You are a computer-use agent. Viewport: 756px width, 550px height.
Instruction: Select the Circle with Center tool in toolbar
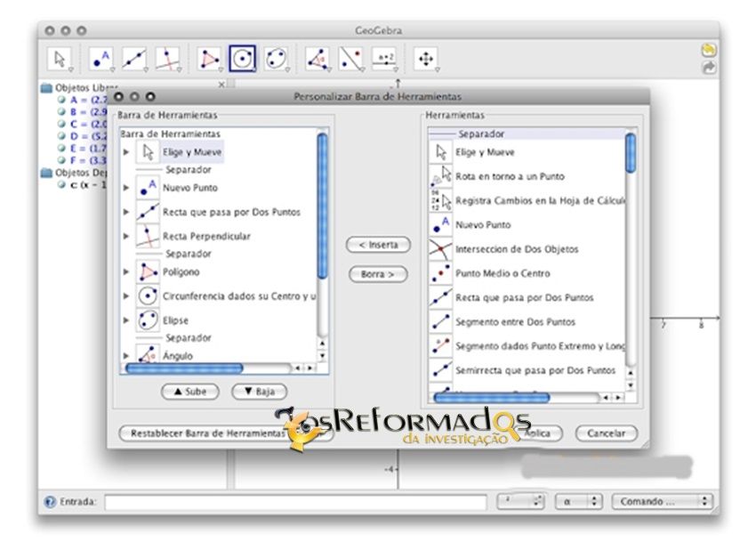point(242,59)
